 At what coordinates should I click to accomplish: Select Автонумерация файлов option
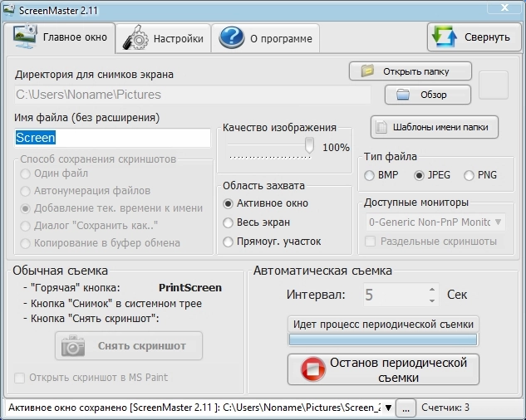(86, 191)
